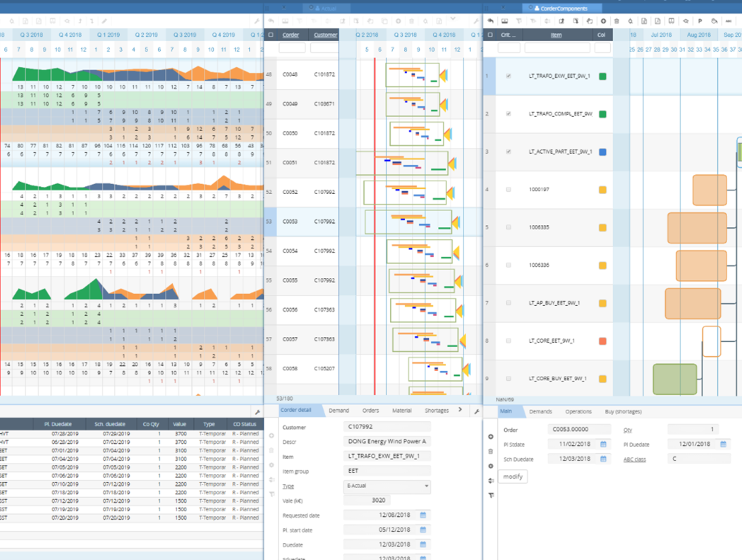
Task: Click the trash delete icon in CorderComponents toolbar
Action: [616, 21]
